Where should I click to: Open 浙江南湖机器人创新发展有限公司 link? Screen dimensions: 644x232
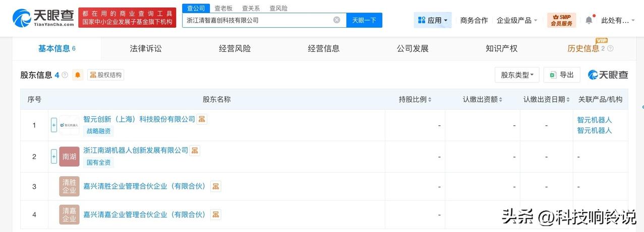click(136, 150)
